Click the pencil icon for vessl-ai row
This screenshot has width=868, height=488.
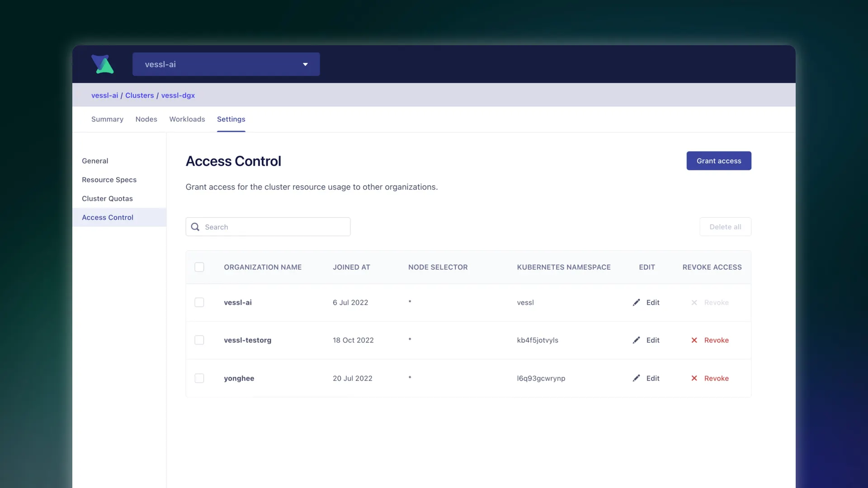click(x=636, y=302)
